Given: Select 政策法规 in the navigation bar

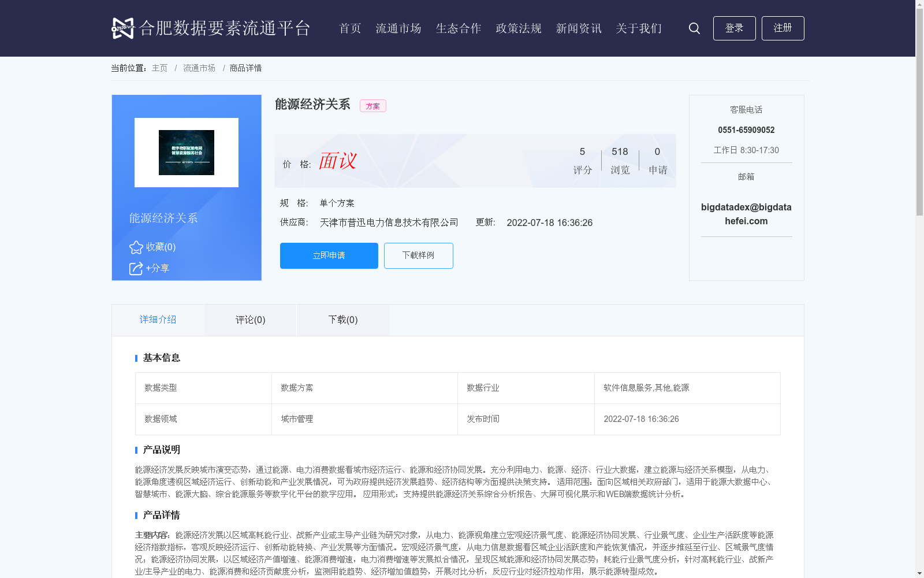Looking at the screenshot, I should 519,28.
